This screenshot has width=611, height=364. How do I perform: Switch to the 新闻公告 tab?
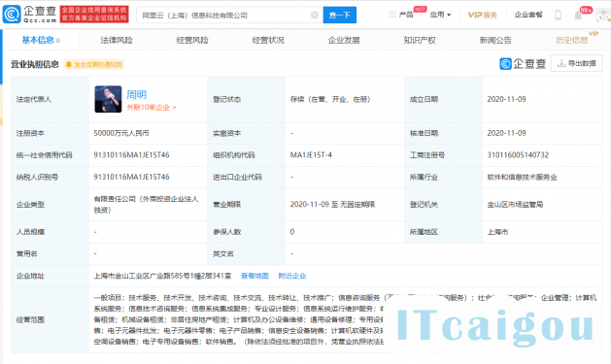point(495,40)
